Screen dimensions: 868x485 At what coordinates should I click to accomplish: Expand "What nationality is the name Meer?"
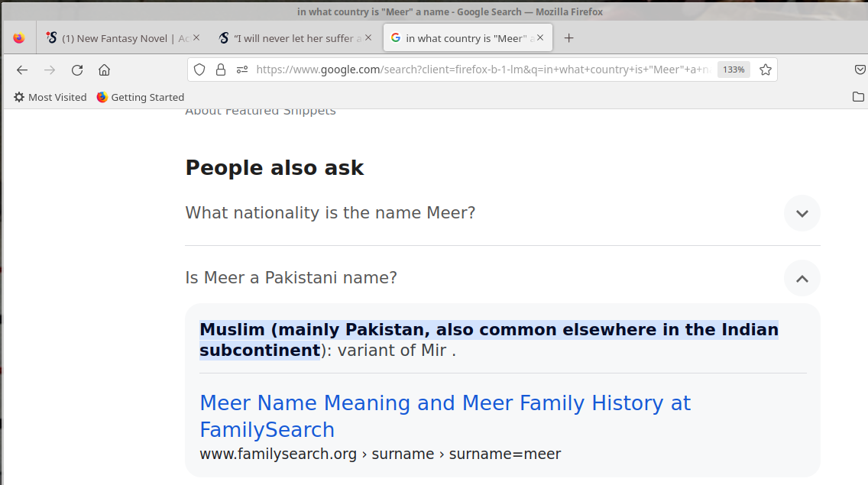[x=802, y=213]
